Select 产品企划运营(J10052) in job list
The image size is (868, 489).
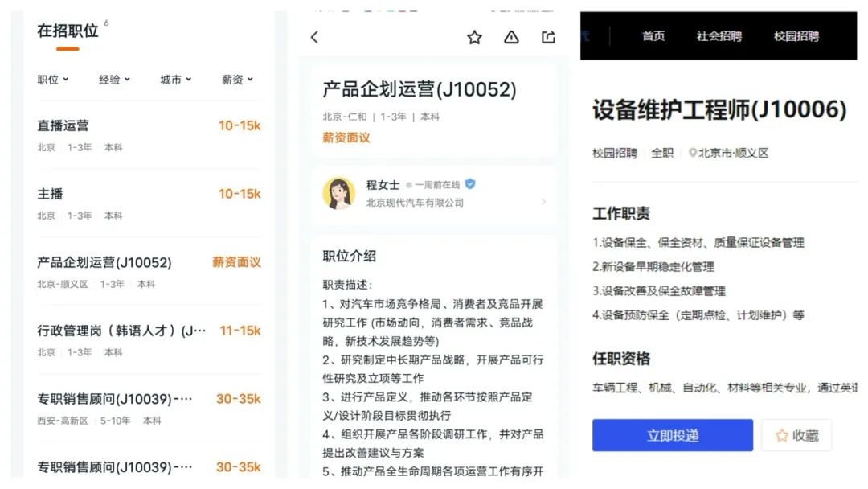point(149,271)
